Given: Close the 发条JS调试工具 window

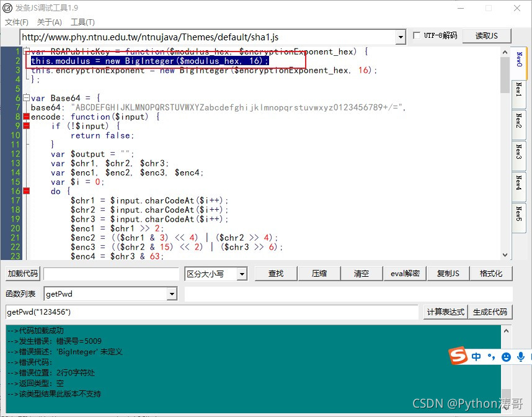Looking at the screenshot, I should click(x=516, y=8).
